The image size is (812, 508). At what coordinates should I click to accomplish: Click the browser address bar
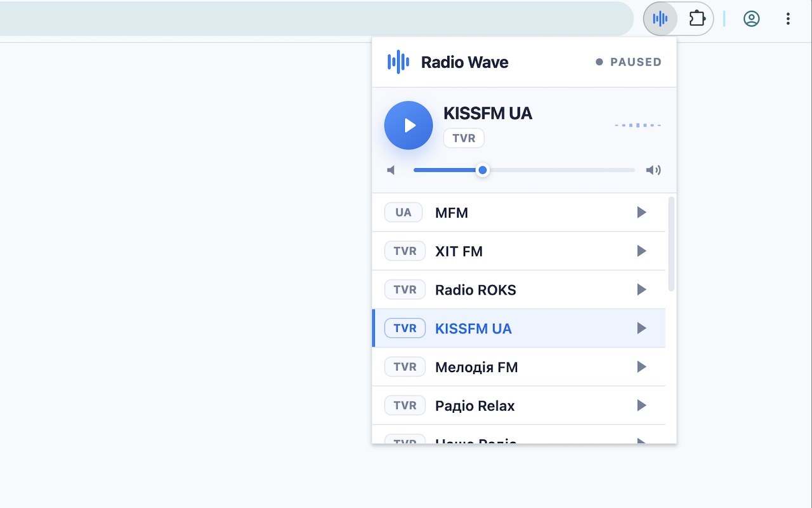(x=317, y=18)
